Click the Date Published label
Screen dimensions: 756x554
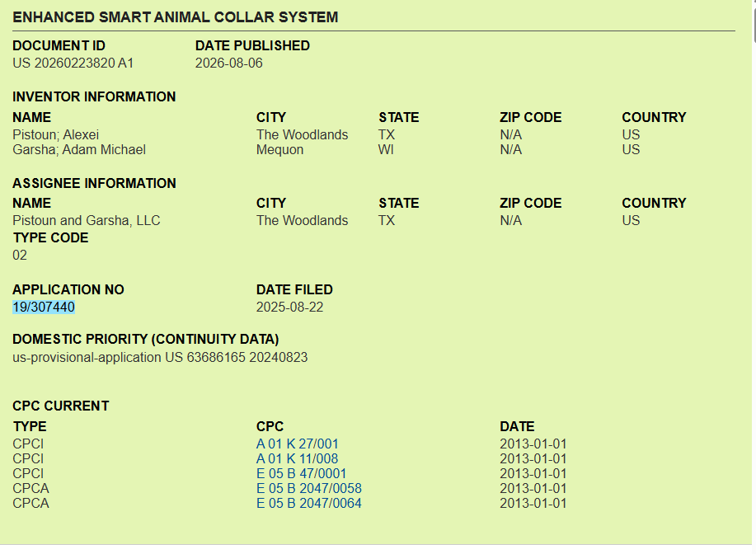252,46
